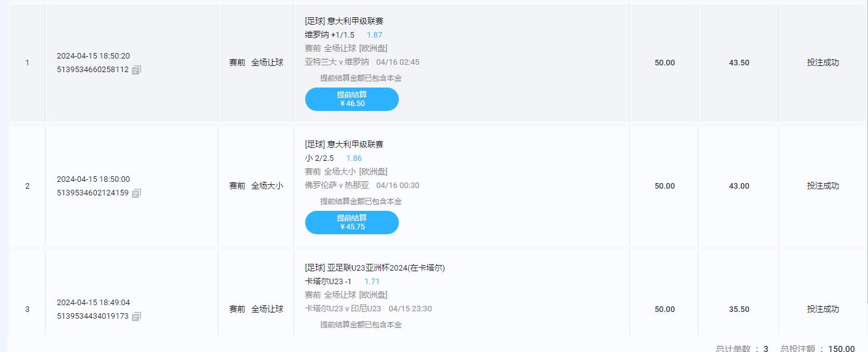
Task: Copy order number 5139534660258112
Action: pyautogui.click(x=136, y=70)
